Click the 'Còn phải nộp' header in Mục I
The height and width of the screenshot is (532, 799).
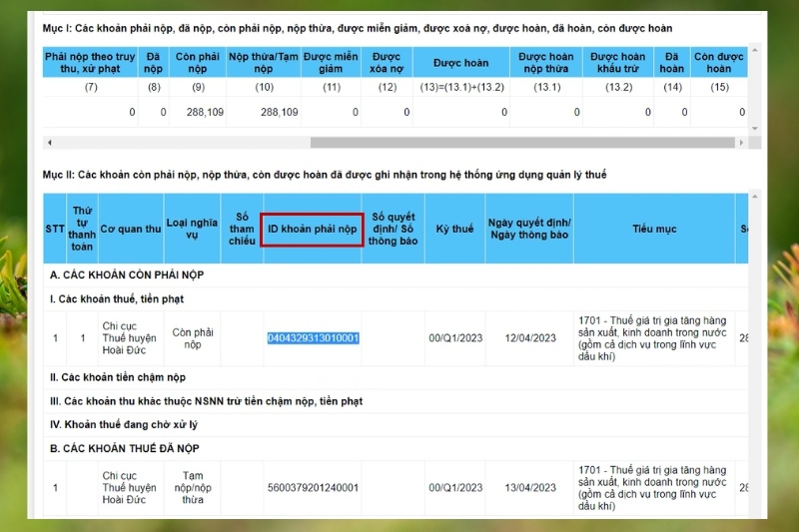[197, 62]
